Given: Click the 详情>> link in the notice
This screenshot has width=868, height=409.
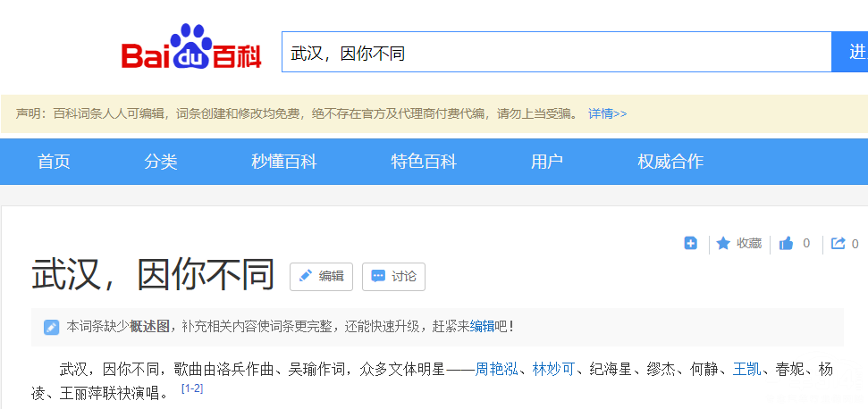Looking at the screenshot, I should pyautogui.click(x=607, y=113).
